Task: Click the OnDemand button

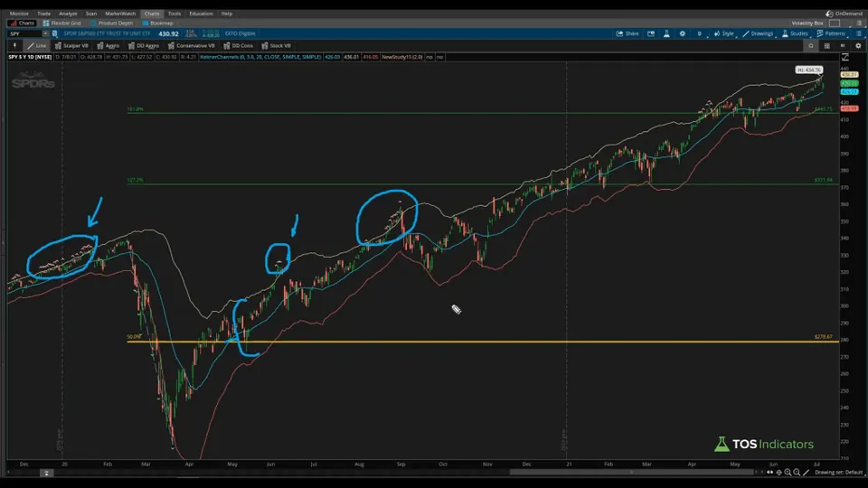Action: click(x=844, y=14)
